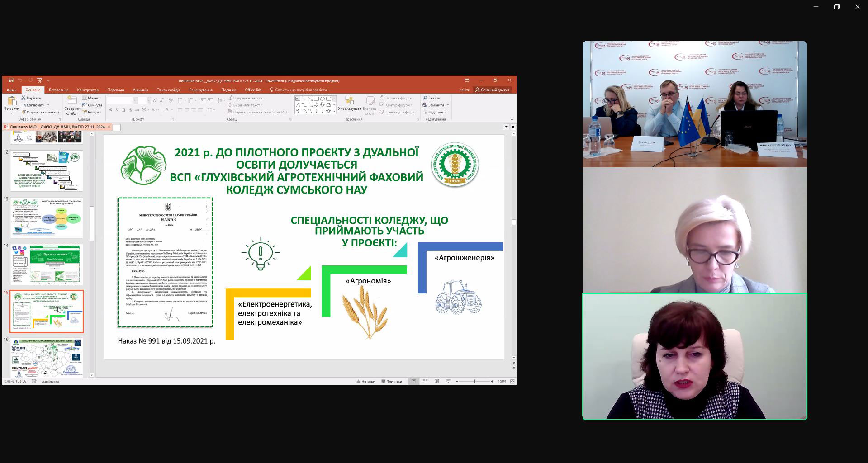Screen dimensions: 868x463
Task: Open Замінити to replace text
Action: [x=434, y=105]
